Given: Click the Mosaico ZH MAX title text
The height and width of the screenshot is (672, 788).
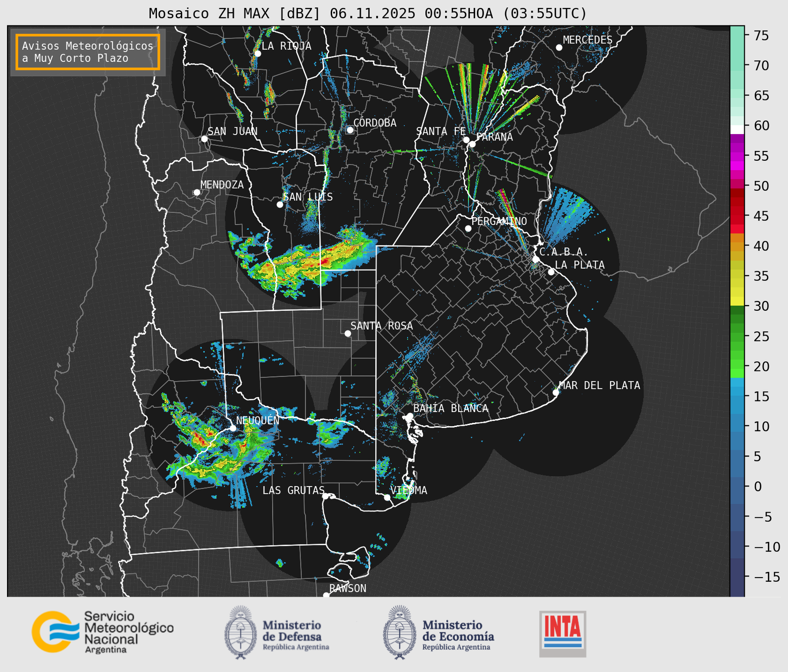Looking at the screenshot, I should click(x=367, y=13).
